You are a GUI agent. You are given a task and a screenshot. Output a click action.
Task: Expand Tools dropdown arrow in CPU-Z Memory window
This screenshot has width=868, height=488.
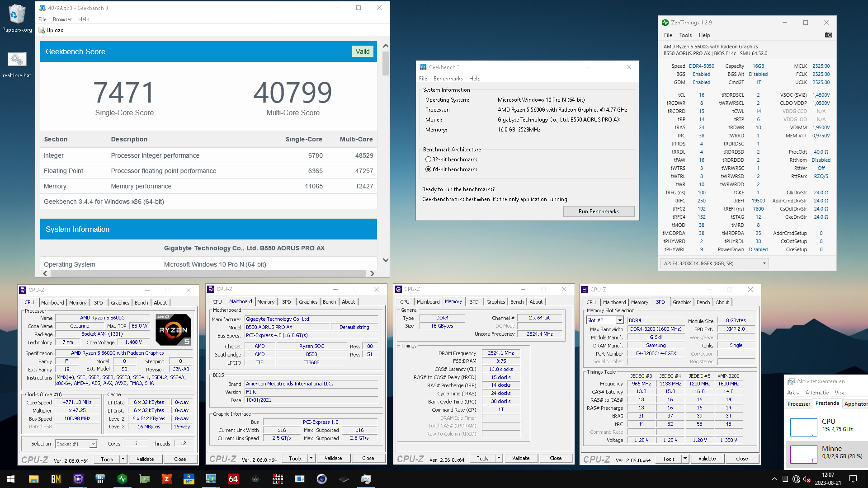(498, 458)
